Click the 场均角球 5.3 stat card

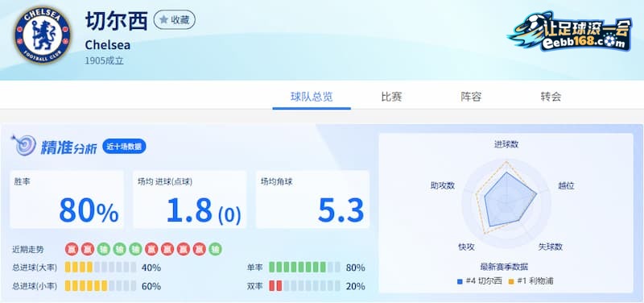[x=312, y=199]
